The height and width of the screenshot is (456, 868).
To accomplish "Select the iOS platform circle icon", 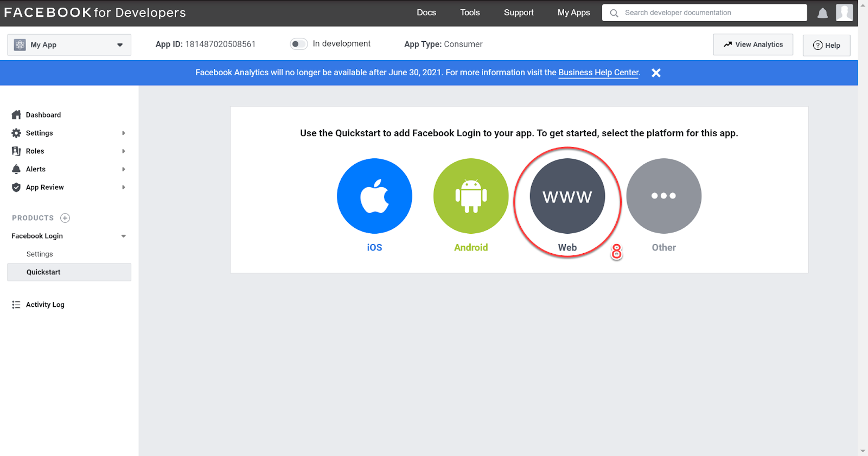I will 374,196.
